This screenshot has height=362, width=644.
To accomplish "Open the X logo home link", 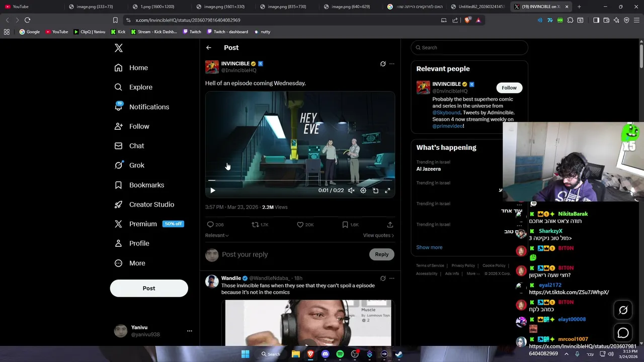I will 119,48.
